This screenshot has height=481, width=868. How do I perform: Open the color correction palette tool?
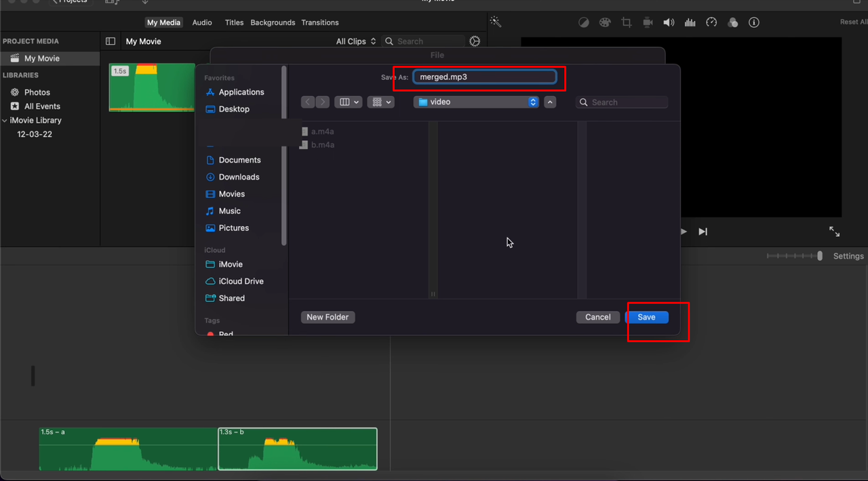click(x=605, y=22)
